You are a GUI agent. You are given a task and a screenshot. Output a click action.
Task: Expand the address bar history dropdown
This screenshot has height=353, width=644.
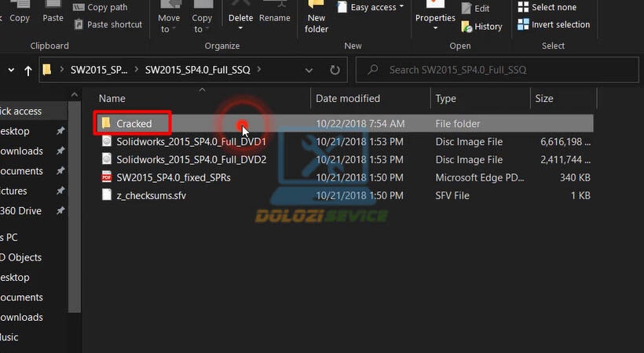[309, 70]
